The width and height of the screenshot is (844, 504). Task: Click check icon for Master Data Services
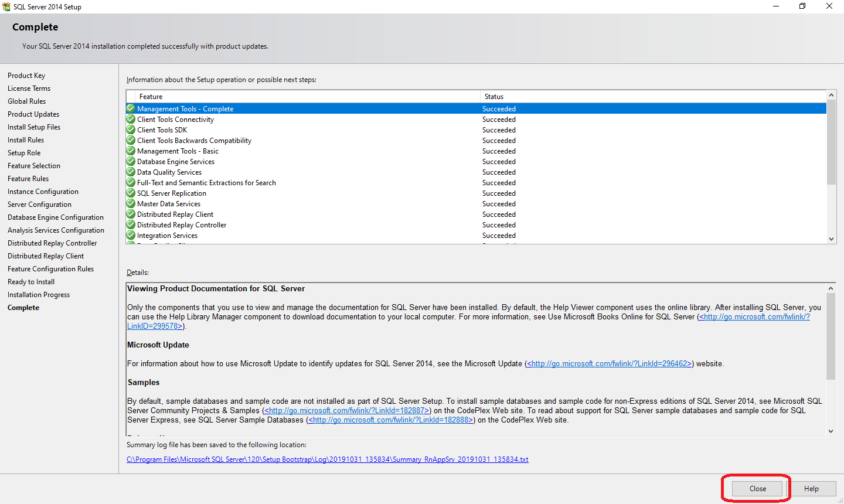tap(131, 203)
